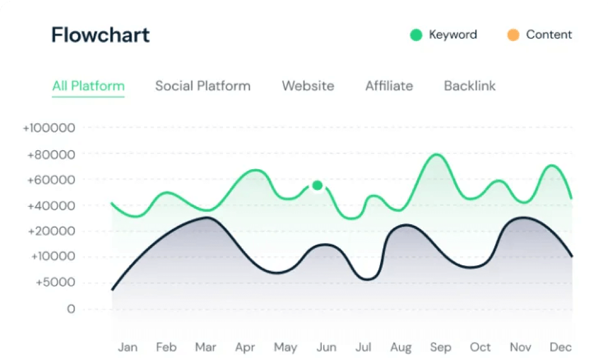This screenshot has height=364, width=608.
Task: Click the green line peak above Sep
Action: coord(437,155)
